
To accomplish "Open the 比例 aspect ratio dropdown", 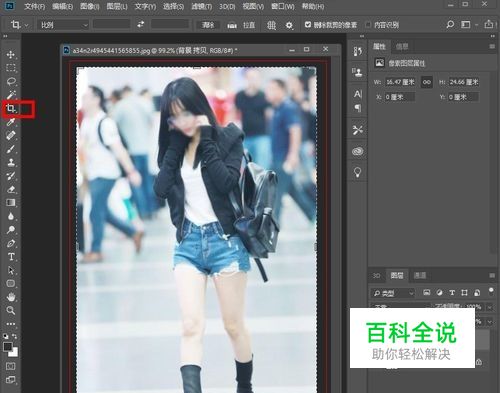I will pos(63,25).
